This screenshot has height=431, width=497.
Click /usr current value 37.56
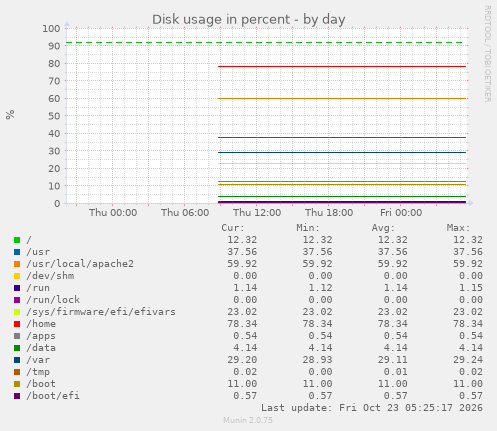242,252
